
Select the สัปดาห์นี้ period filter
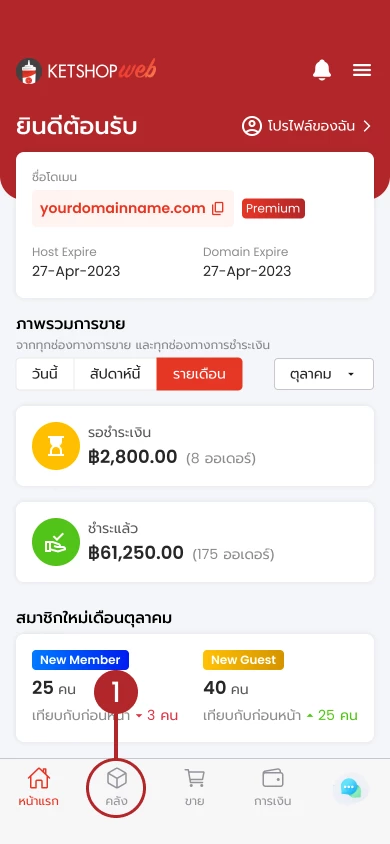click(x=115, y=374)
